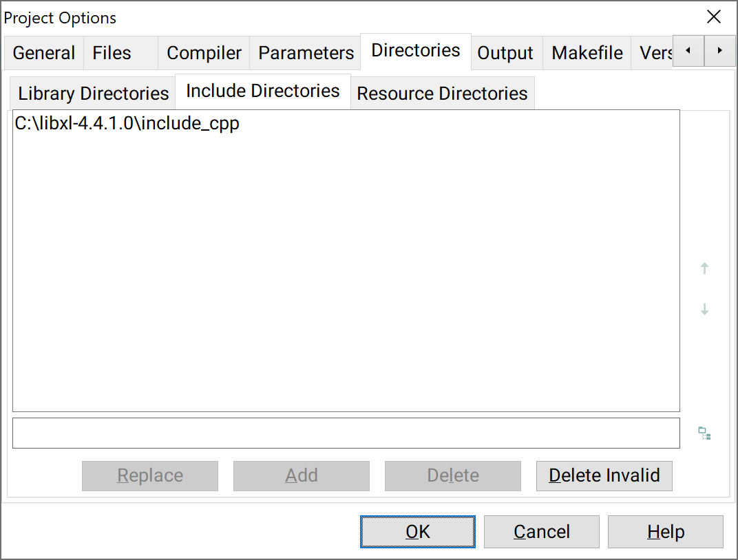
Task: Go to the Compiler tab
Action: [x=204, y=53]
